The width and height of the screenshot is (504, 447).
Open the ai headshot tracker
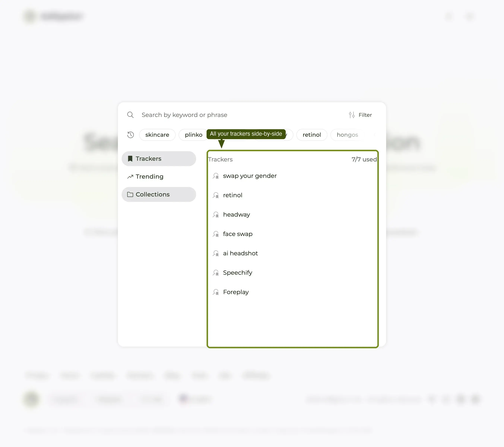(x=292, y=253)
